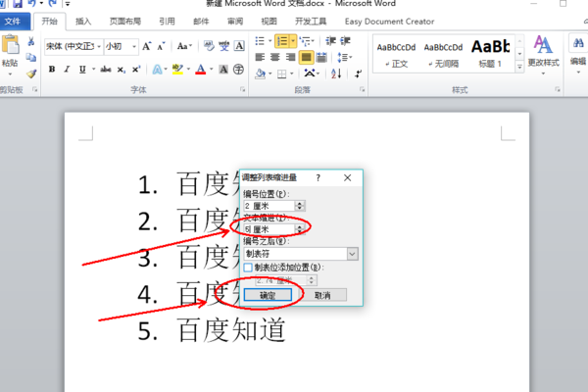The width and height of the screenshot is (588, 392).
Task: Click the Borders icon
Action: pos(281,73)
